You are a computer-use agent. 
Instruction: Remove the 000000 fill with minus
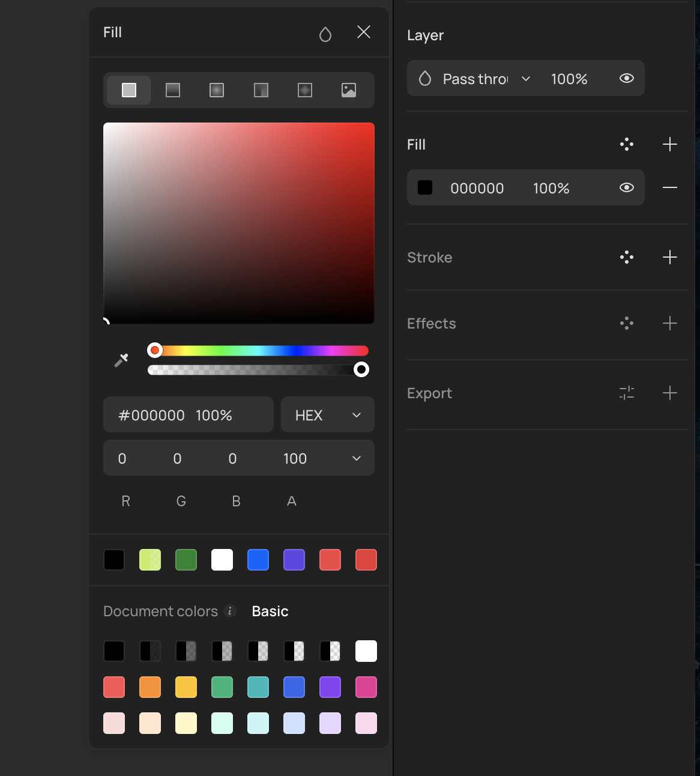coord(670,187)
